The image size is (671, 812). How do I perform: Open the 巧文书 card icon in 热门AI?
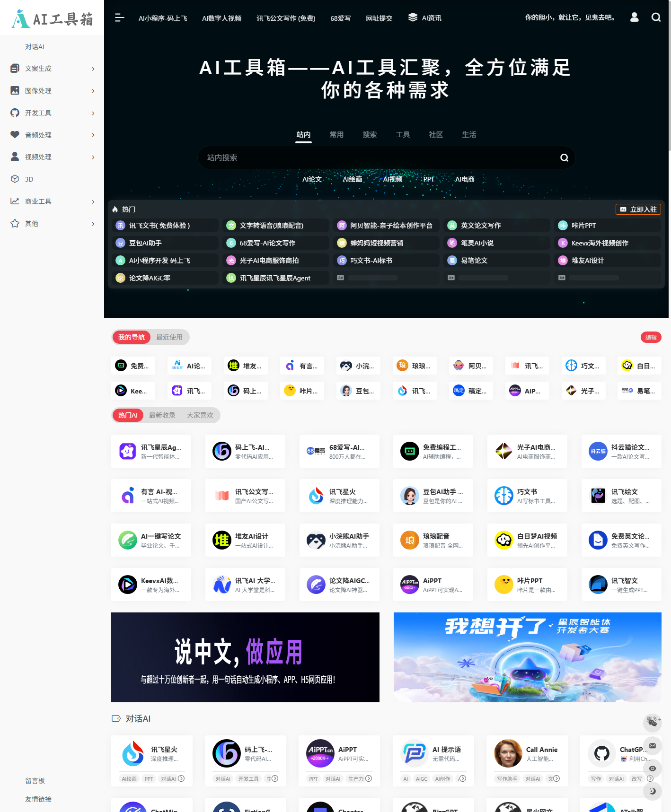504,496
